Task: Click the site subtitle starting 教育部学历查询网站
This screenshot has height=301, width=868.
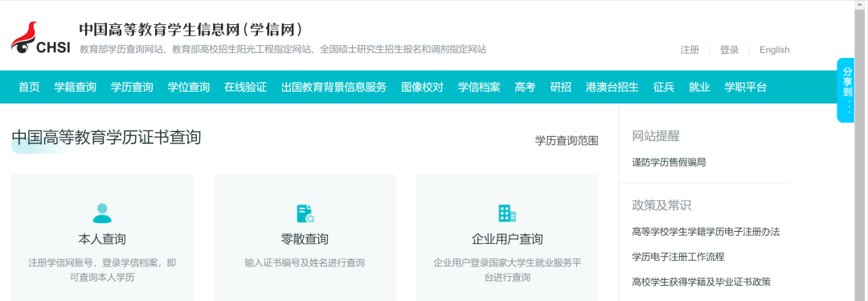Action: tap(283, 49)
